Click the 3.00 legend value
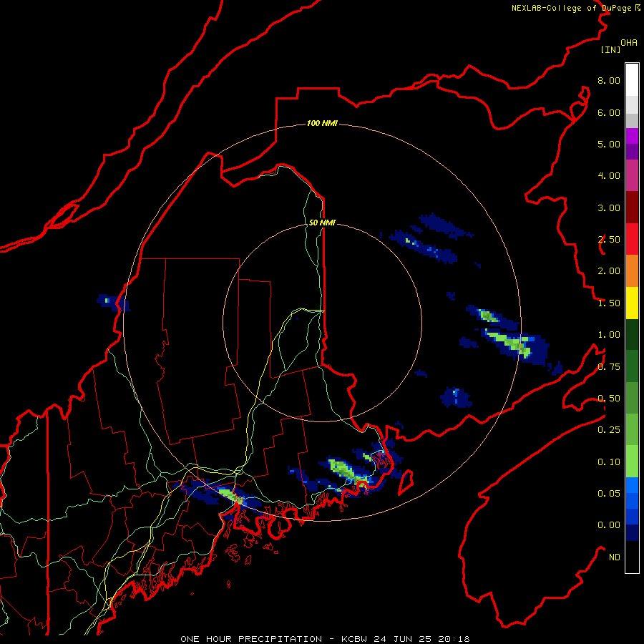The image size is (644, 644). tap(609, 208)
